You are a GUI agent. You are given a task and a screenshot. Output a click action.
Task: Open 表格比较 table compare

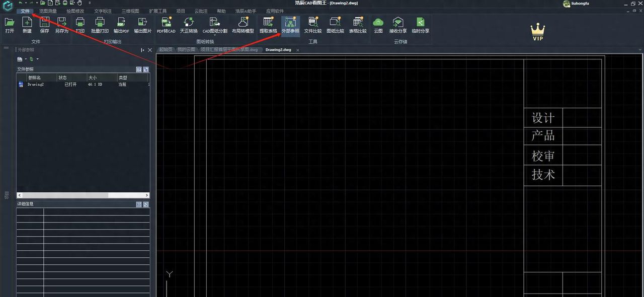[x=358, y=25]
